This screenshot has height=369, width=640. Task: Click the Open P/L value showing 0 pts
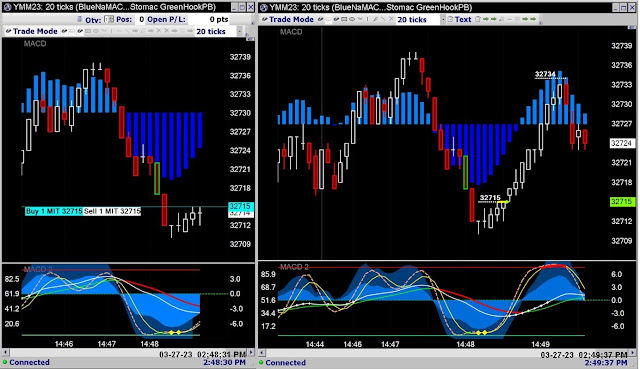(209, 19)
